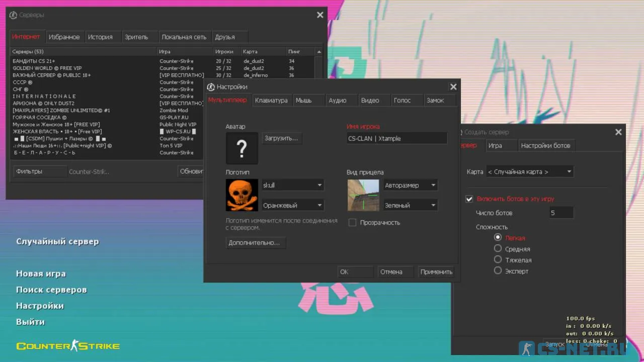This screenshot has height=362, width=644.
Task: Click Отмена in Настройки window
Action: point(395,271)
